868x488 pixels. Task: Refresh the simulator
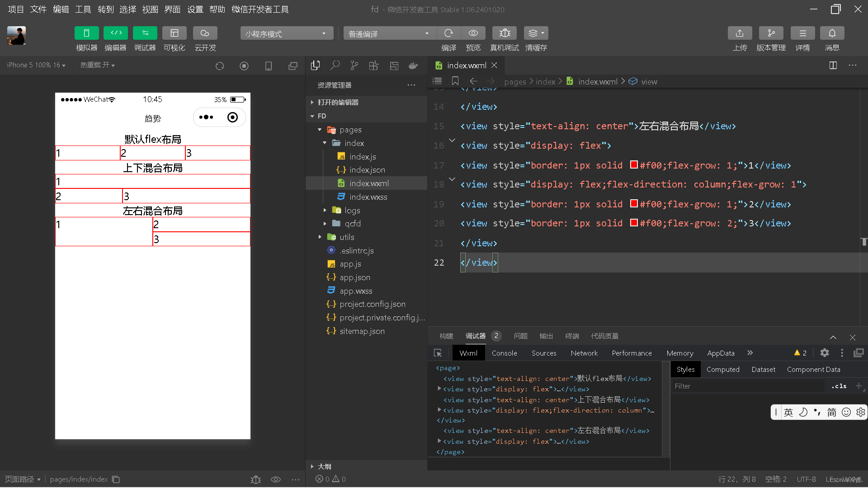220,66
